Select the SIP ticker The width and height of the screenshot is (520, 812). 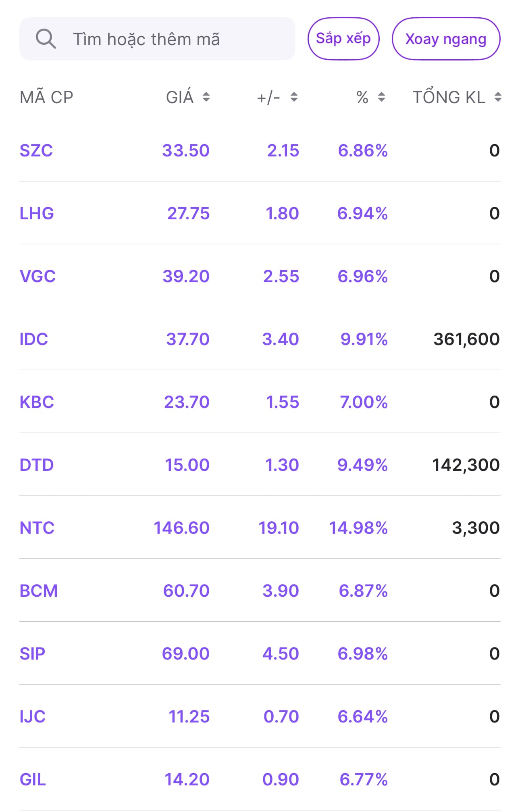32,654
